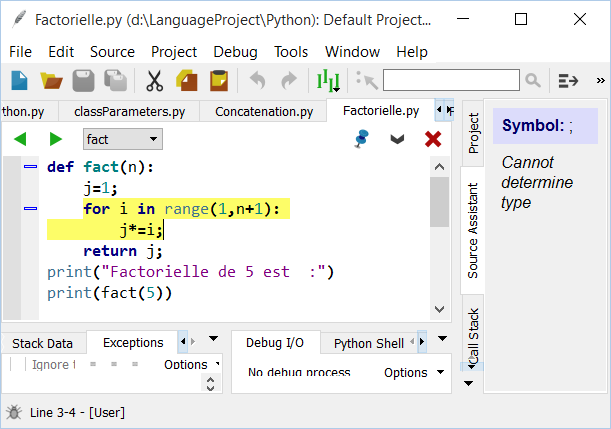Go back with green left arrow
The height and width of the screenshot is (429, 611).
(20, 139)
